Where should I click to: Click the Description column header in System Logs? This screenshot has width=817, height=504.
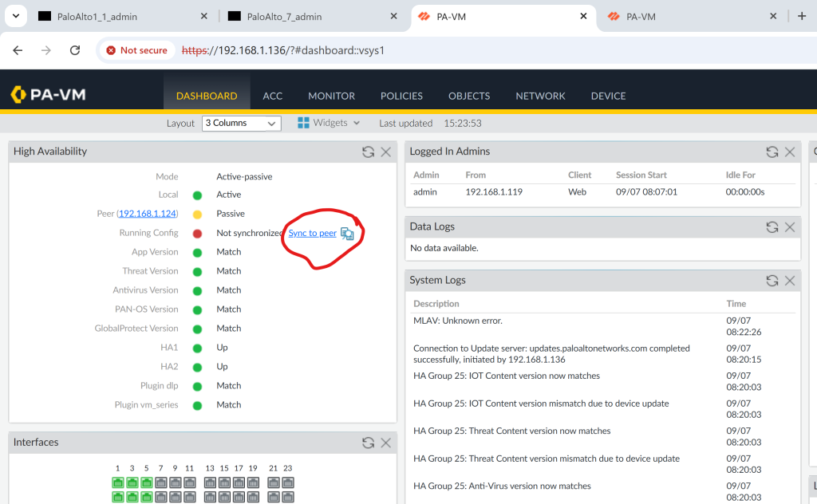pos(436,304)
